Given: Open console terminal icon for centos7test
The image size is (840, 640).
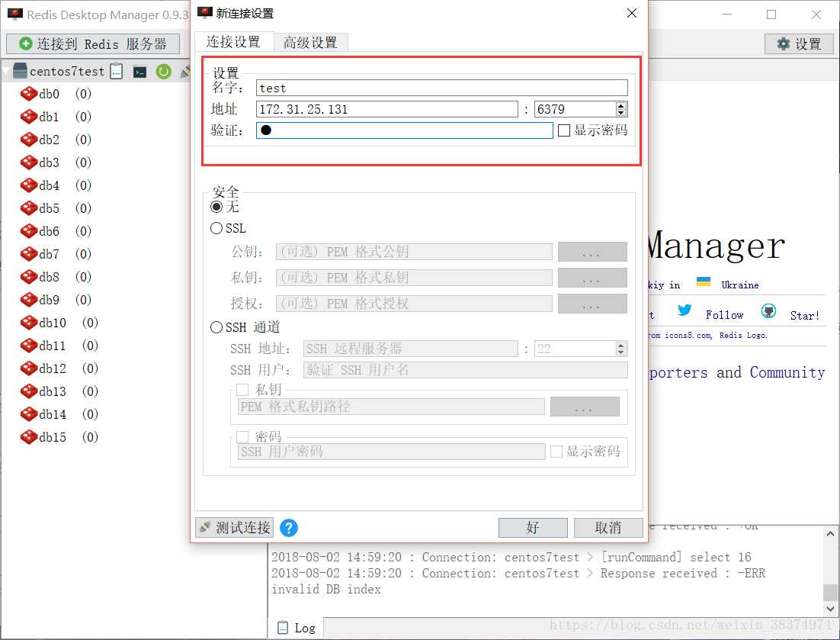Looking at the screenshot, I should tap(139, 71).
